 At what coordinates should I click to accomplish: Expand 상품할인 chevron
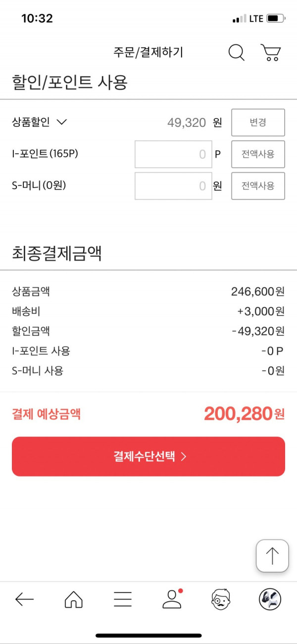pos(62,122)
